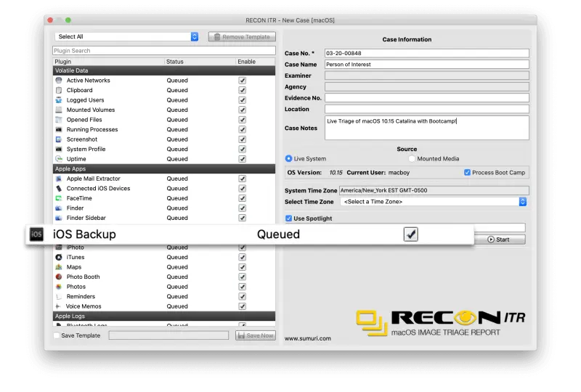The image size is (581, 392).
Task: Sort by the Plugin column header
Action: 108,62
